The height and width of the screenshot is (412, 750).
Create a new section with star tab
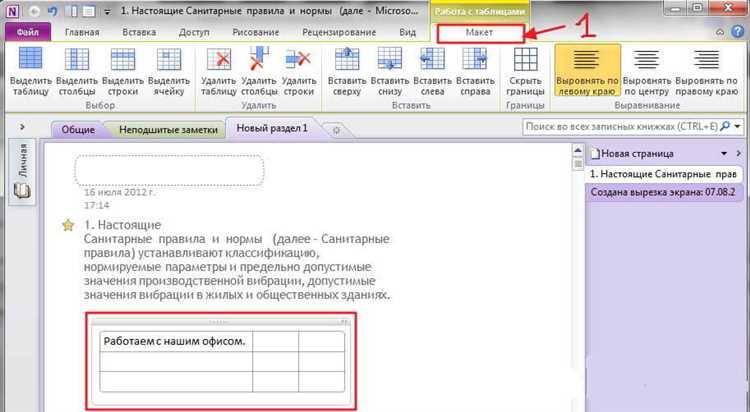(336, 130)
